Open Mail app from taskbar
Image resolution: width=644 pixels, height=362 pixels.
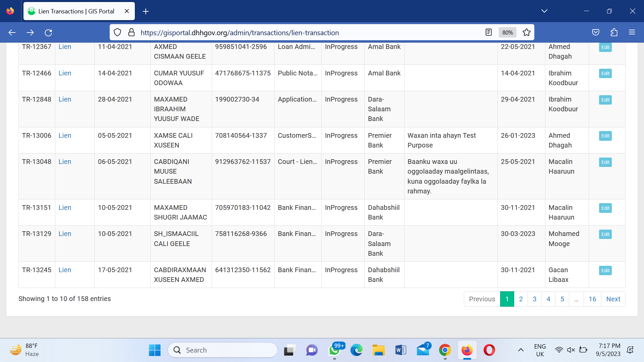[x=423, y=350]
